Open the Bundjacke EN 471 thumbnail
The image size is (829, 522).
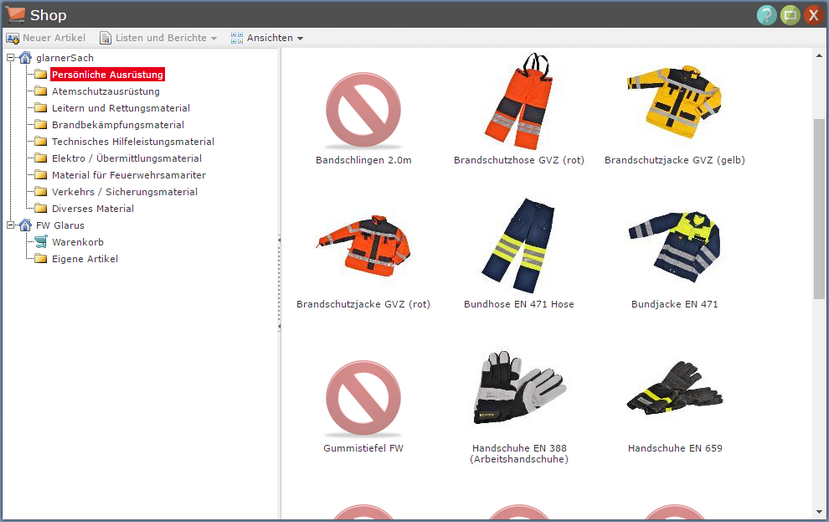pyautogui.click(x=675, y=247)
